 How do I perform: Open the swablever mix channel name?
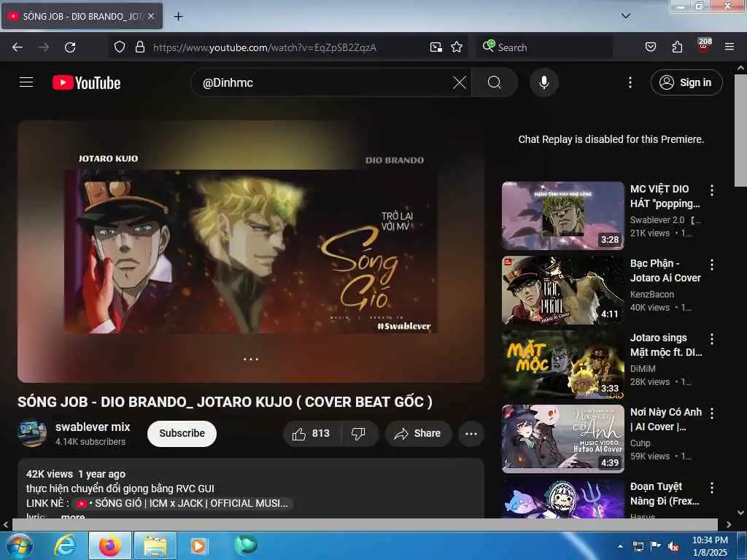pos(93,427)
